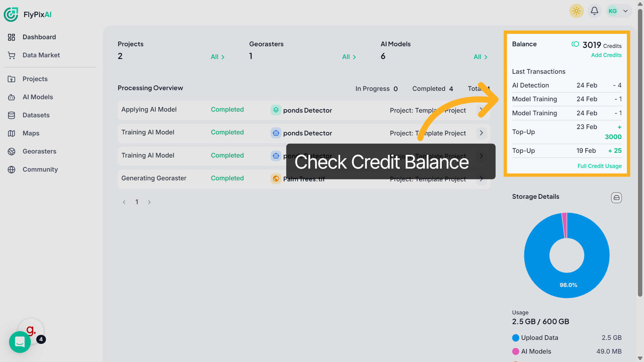Click Completed status in Generating Georaster row
The width and height of the screenshot is (644, 362).
coord(227,178)
